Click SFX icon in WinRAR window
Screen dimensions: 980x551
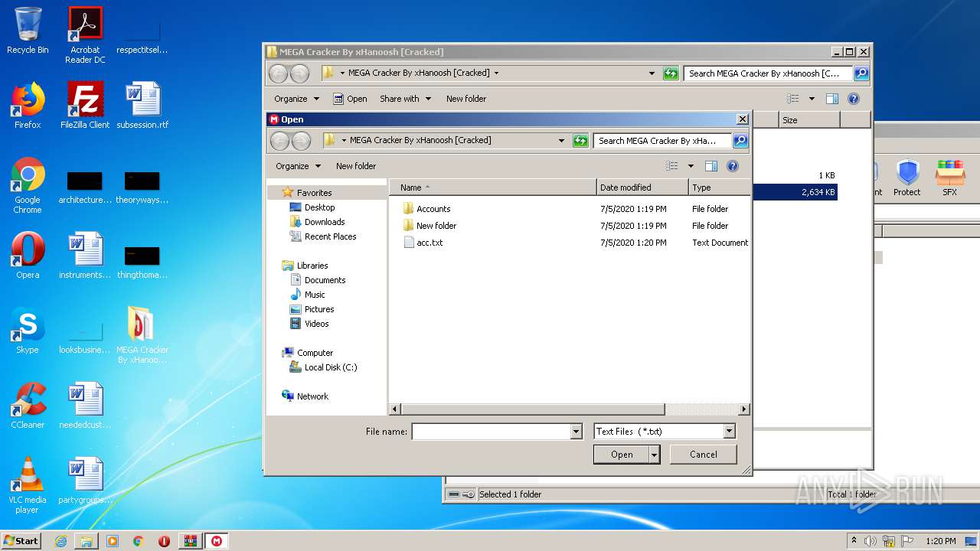click(x=950, y=178)
